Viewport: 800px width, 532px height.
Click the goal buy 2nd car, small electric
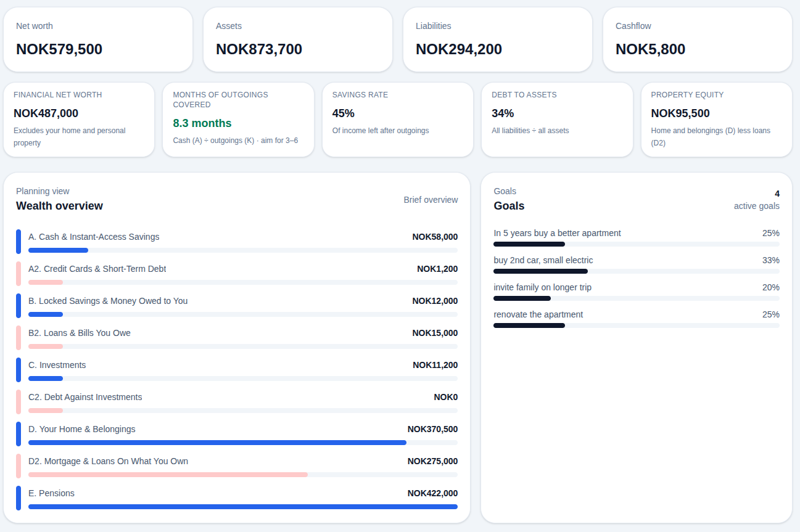point(543,260)
